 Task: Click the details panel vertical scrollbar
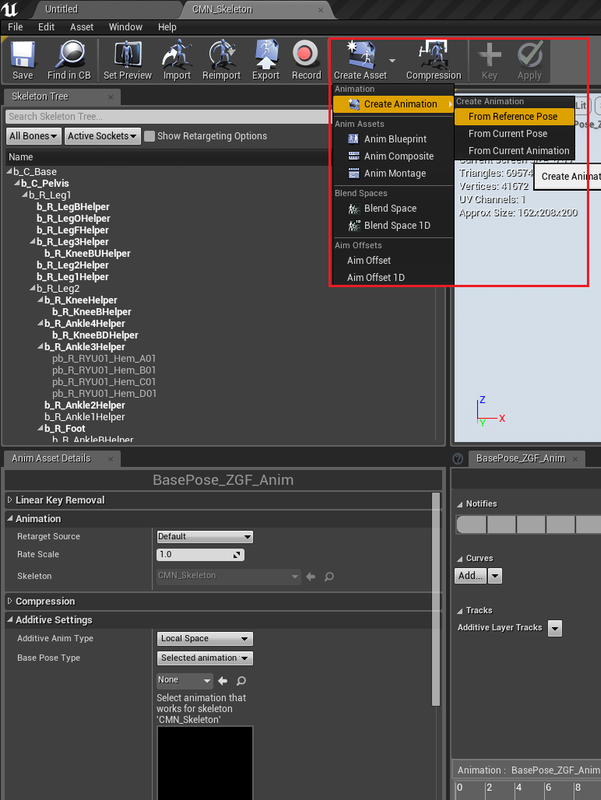436,599
